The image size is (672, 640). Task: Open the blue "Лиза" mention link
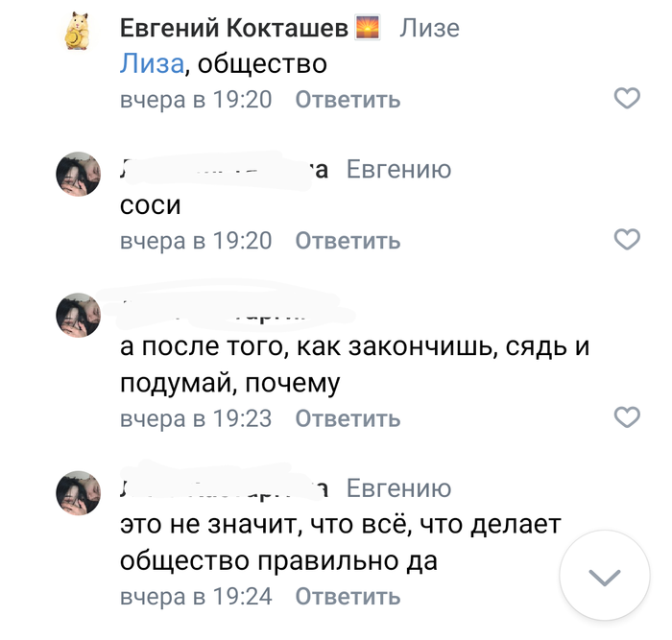152,64
